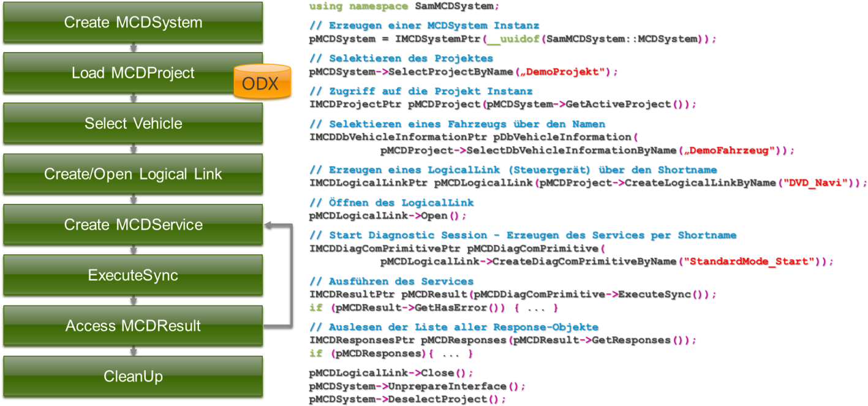Click the orange ODX database cylinder icon
868x406 pixels.
[x=263, y=83]
